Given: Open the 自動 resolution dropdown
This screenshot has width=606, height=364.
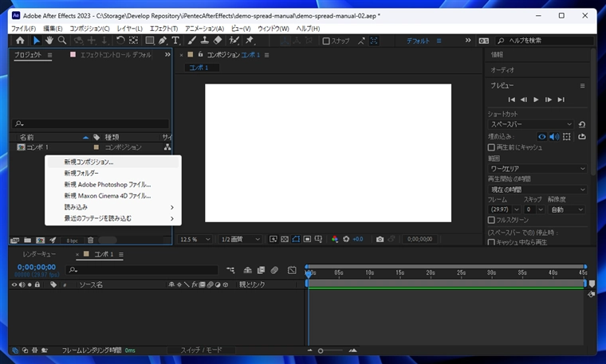Looking at the screenshot, I should 567,209.
